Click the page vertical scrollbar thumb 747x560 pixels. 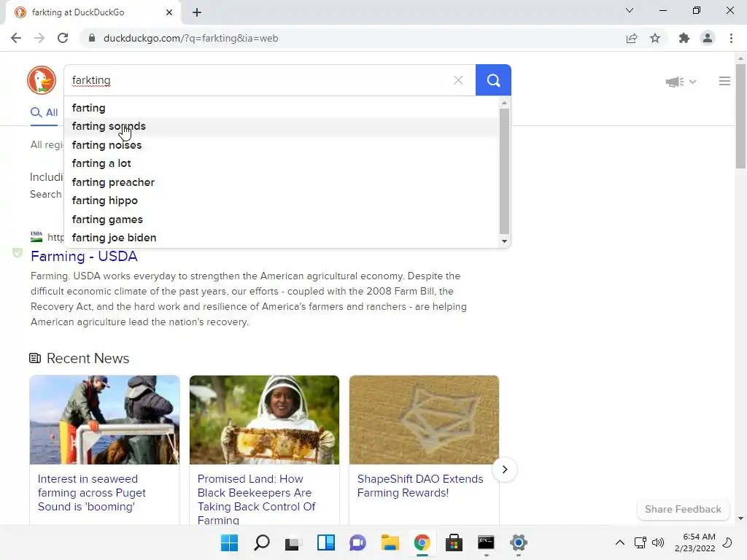[x=740, y=116]
